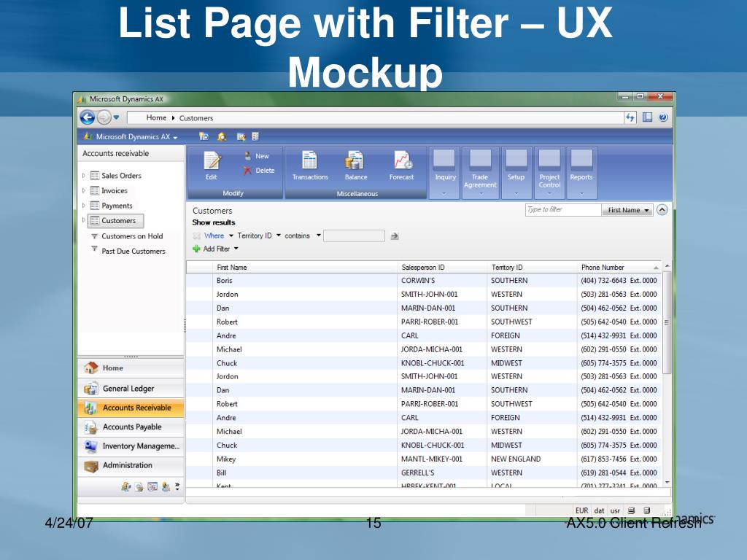
Task: Open the Customers on Hold filter
Action: coord(132,236)
